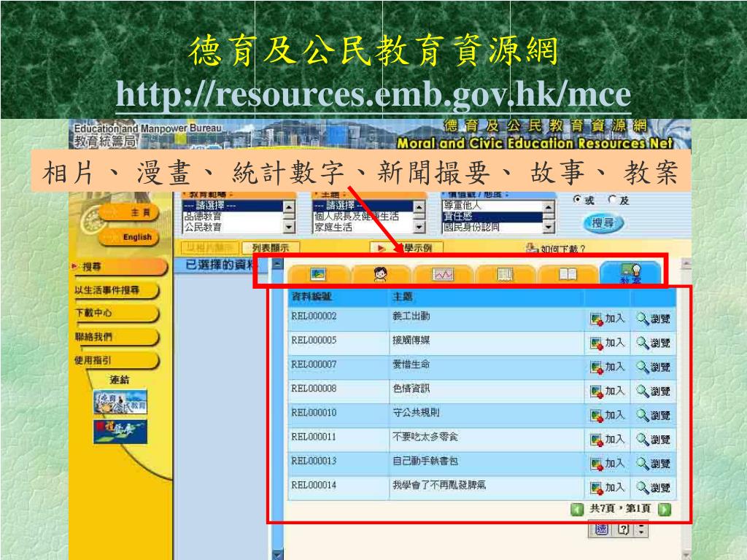Add REL000007 愛惜生命 to selection

click(x=608, y=367)
